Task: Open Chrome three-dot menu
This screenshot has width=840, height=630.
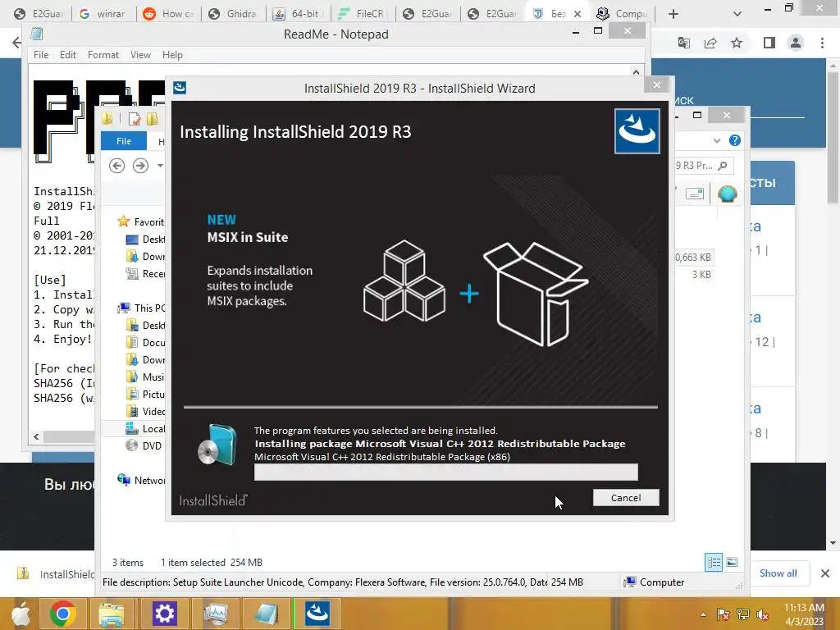Action: [x=822, y=43]
